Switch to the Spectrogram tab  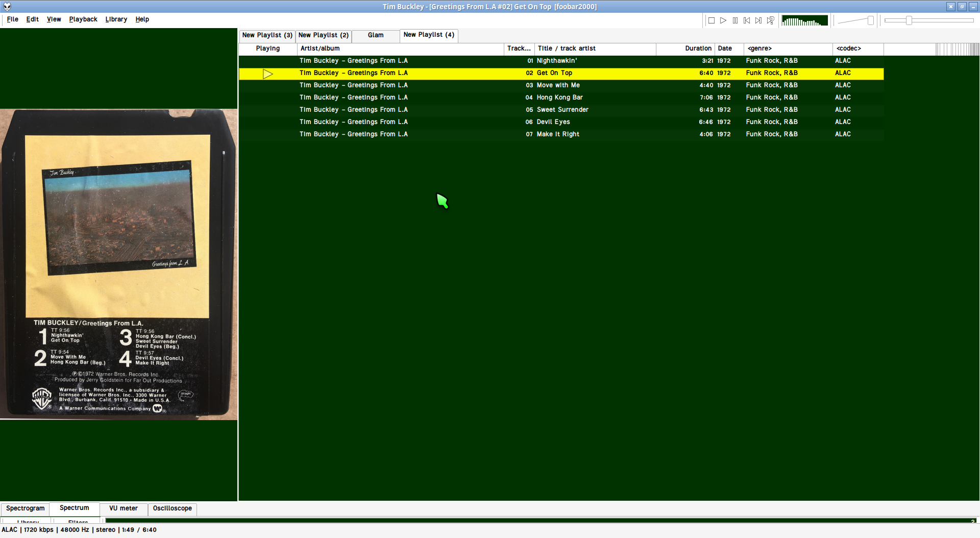tap(26, 508)
